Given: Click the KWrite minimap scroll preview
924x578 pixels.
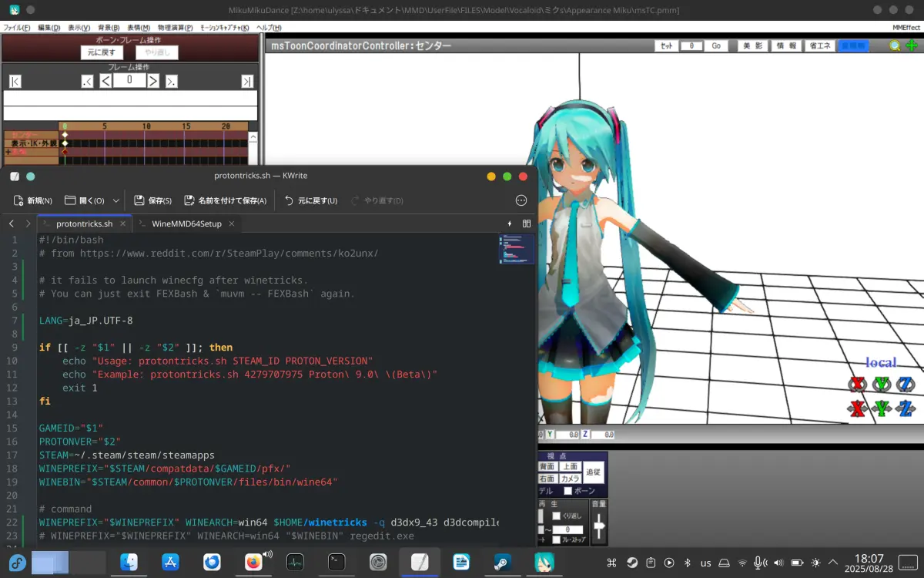Looking at the screenshot, I should click(x=516, y=249).
